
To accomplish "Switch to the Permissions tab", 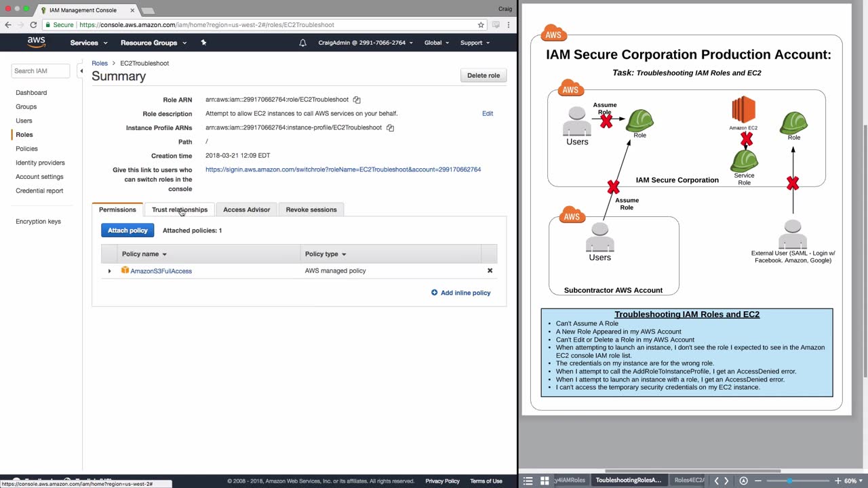I will click(x=117, y=209).
